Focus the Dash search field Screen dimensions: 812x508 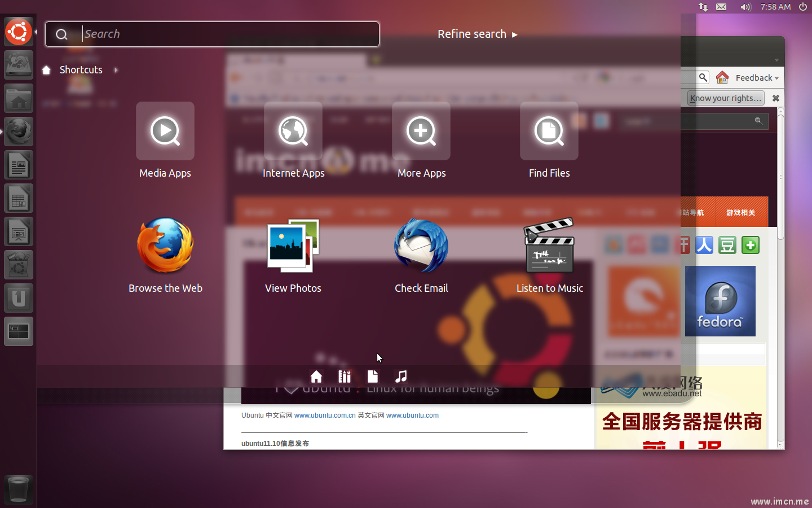pyautogui.click(x=226, y=34)
